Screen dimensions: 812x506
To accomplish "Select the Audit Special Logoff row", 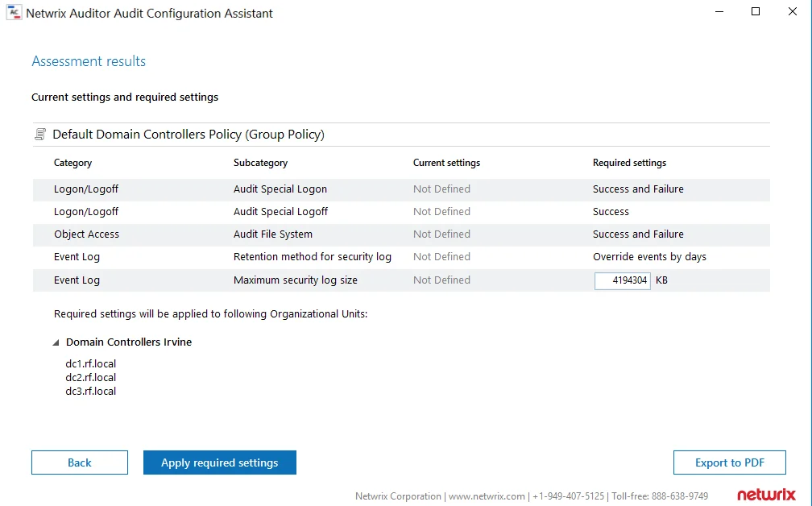I will pos(401,212).
